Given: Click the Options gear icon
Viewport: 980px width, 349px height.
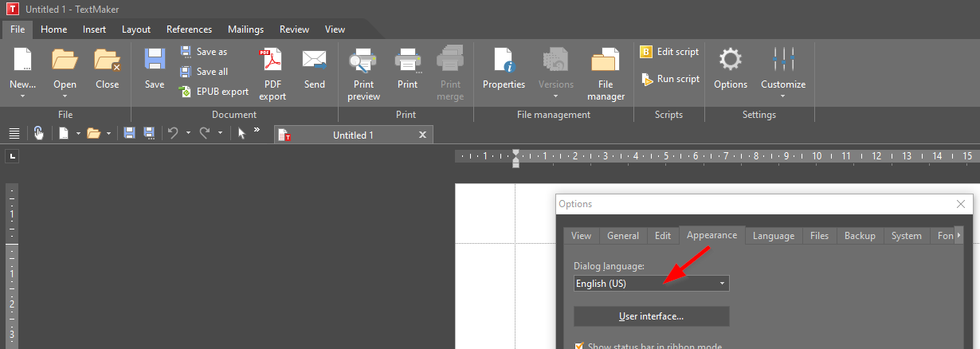Looking at the screenshot, I should pyautogui.click(x=730, y=60).
